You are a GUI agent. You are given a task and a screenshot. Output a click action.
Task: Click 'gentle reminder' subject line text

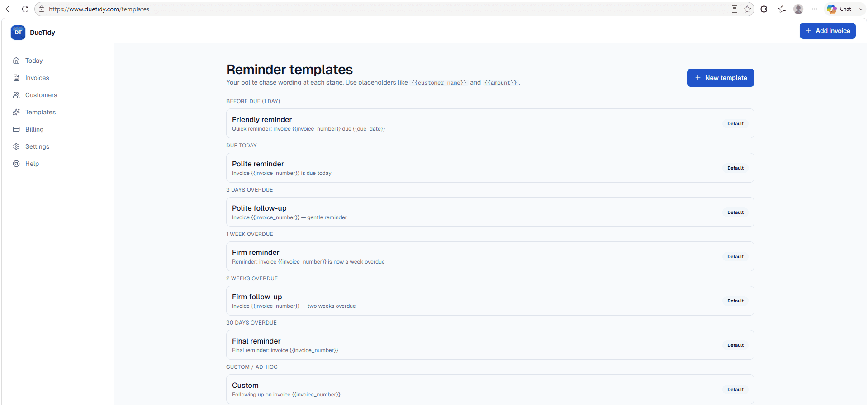tap(327, 217)
